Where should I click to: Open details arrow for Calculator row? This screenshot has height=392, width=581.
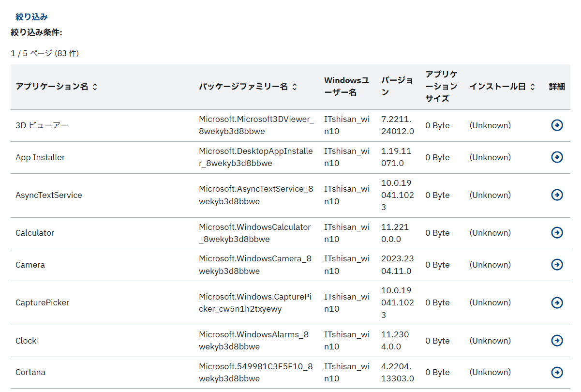557,233
